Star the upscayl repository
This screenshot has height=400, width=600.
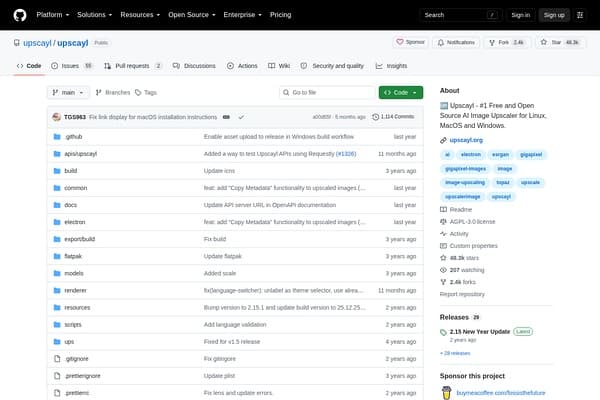pyautogui.click(x=560, y=42)
